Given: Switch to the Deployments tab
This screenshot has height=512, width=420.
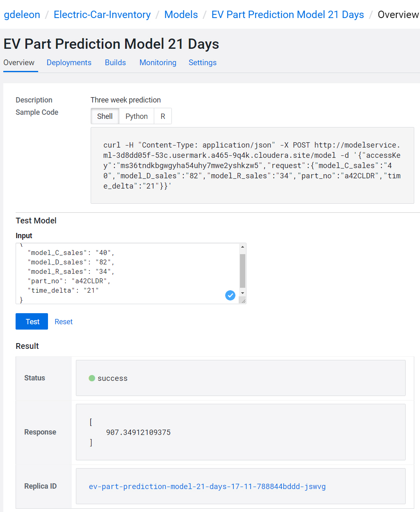Looking at the screenshot, I should coord(69,63).
